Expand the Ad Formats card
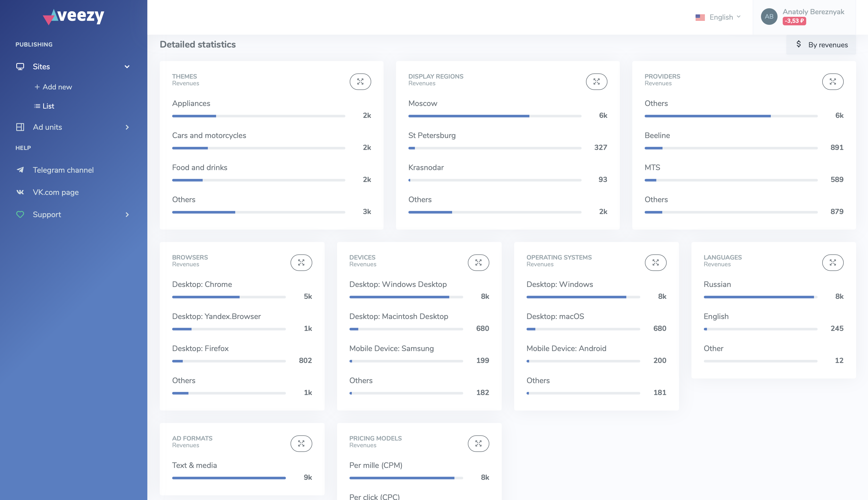Screen dimensions: 868x500 (x=301, y=444)
